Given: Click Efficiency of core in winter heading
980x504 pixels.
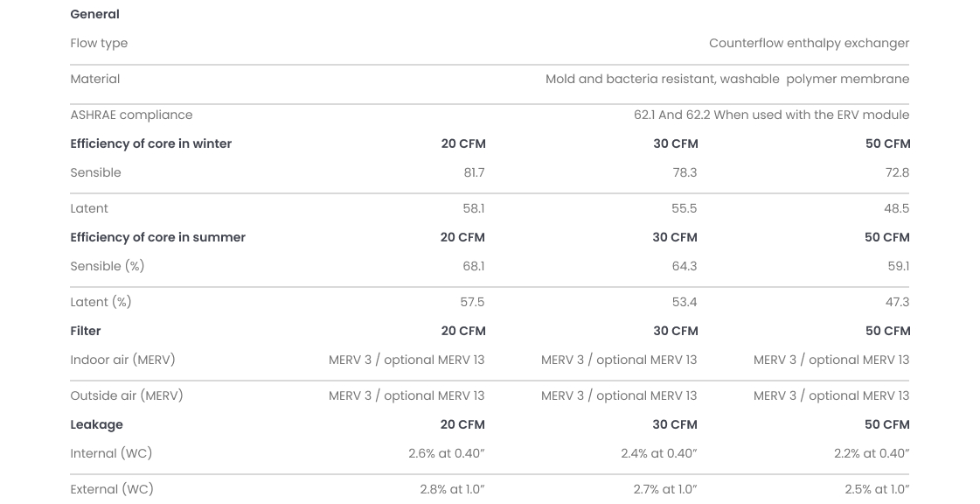Looking at the screenshot, I should (150, 143).
